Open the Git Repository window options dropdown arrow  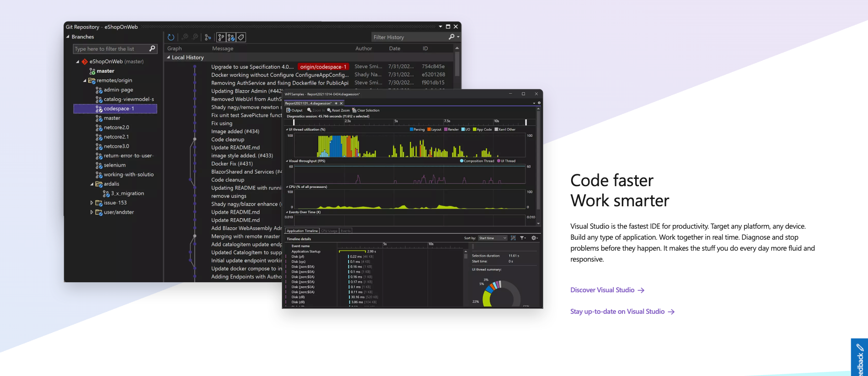coord(440,27)
